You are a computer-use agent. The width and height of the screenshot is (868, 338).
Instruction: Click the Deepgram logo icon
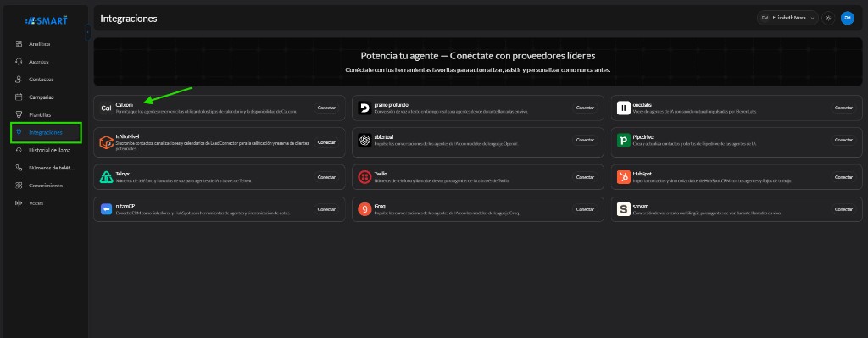coord(364,108)
